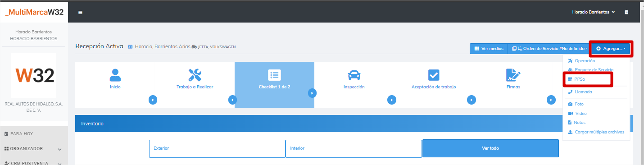Click the Ver medios button
The width and height of the screenshot is (644, 165).
pos(489,48)
